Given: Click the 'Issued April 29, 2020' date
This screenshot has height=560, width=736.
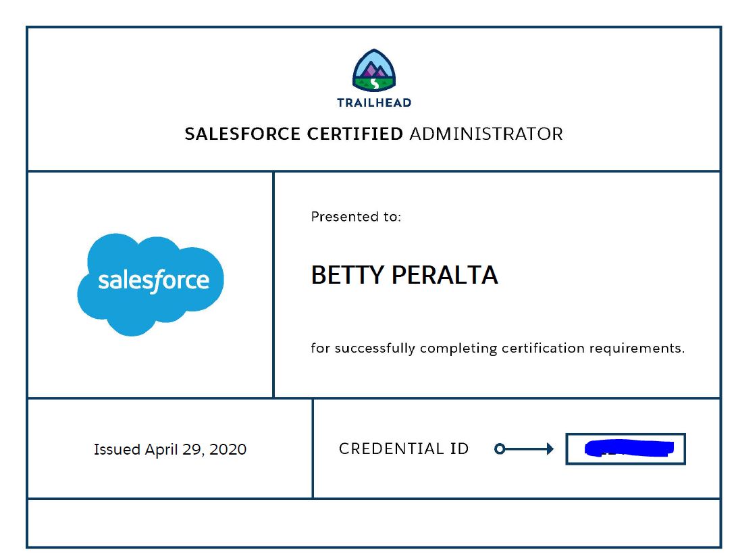Looking at the screenshot, I should pos(170,449).
